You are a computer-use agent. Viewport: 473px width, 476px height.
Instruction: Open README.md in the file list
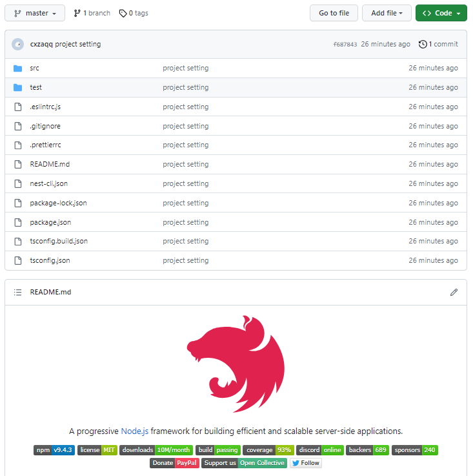[50, 165]
